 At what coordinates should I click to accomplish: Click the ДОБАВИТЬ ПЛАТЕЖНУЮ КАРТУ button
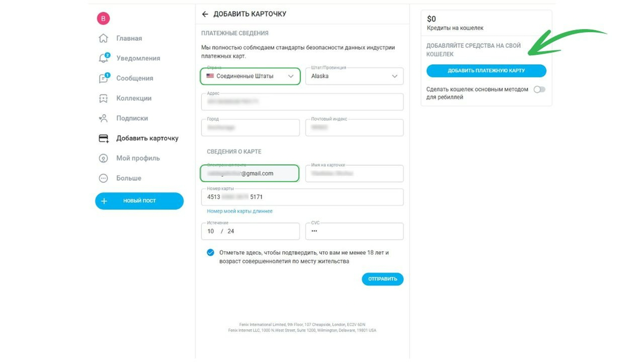coord(486,71)
